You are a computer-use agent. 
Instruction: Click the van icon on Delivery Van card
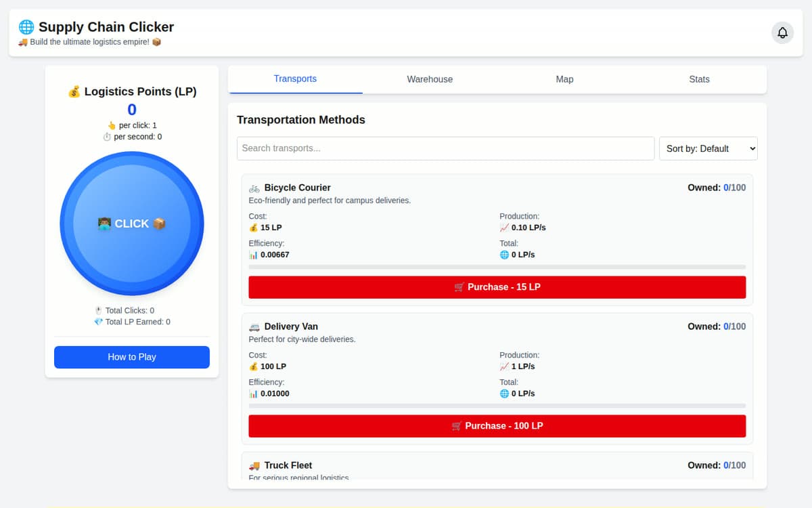254,326
